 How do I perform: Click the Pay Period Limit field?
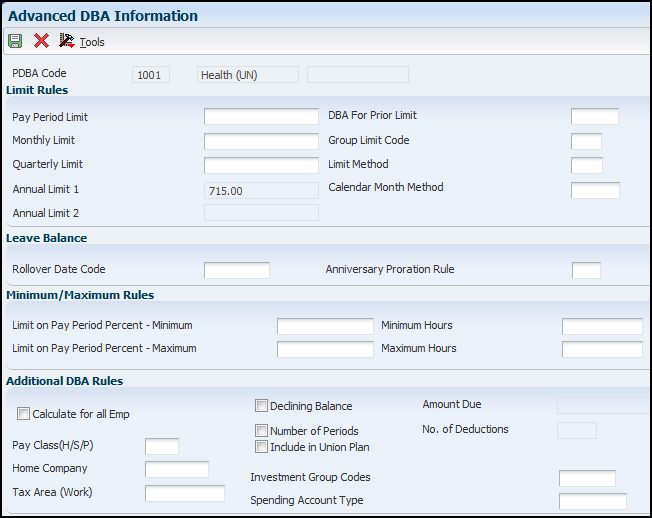point(261,116)
